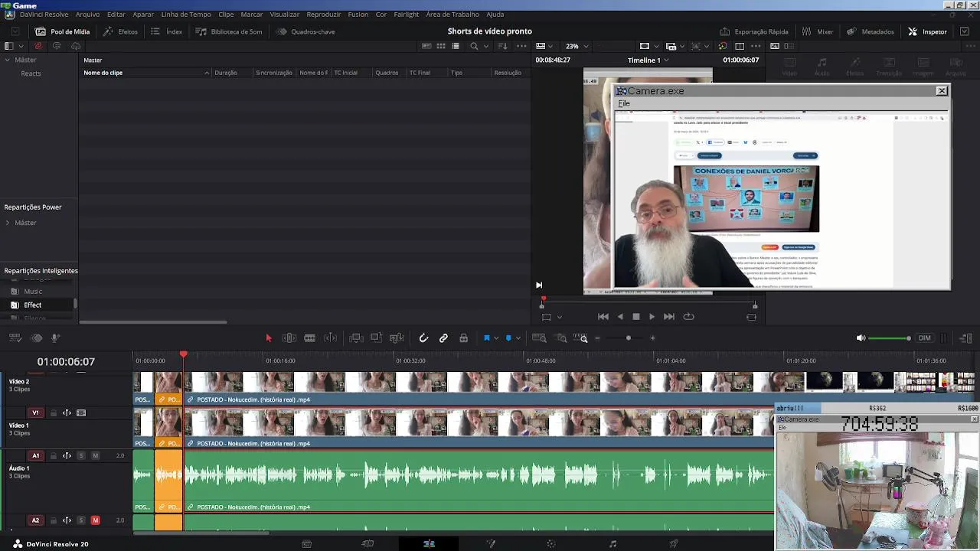Select the trim edit mode tool
Viewport: 980px width, 551px height.
(x=289, y=338)
